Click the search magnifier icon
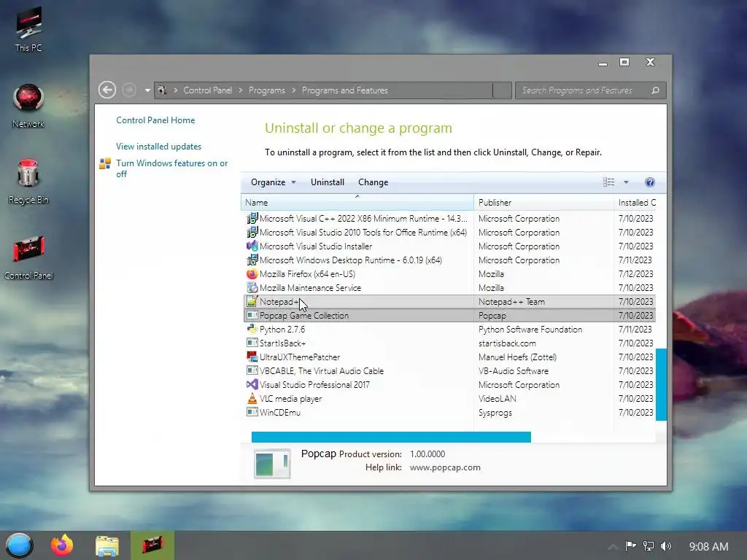Viewport: 747px width, 560px height. tap(656, 90)
